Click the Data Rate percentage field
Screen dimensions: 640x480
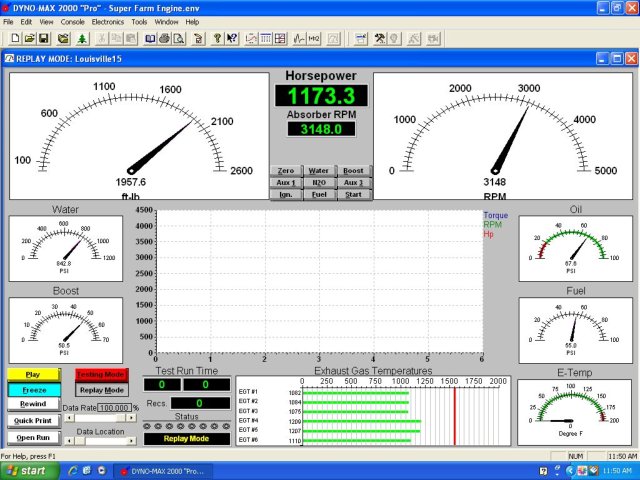[x=114, y=408]
